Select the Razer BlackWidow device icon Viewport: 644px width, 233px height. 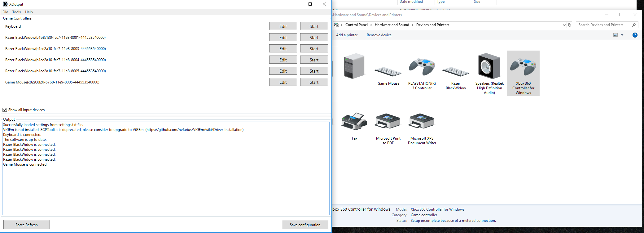[x=456, y=72]
